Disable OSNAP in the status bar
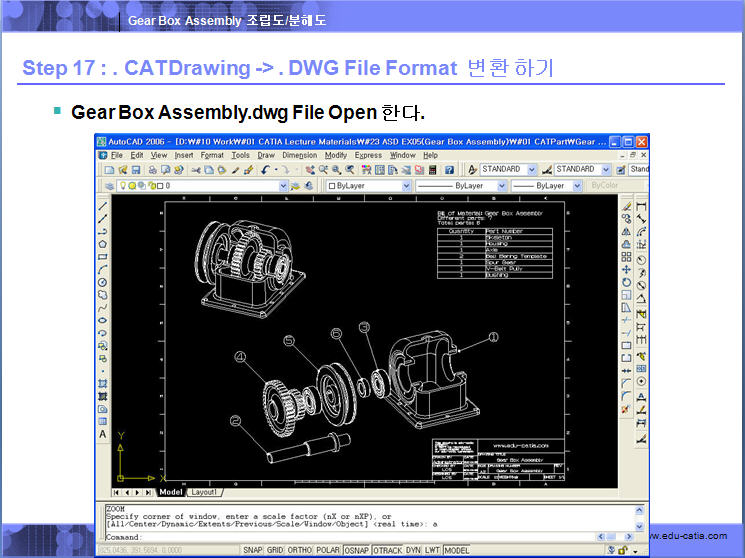Image resolution: width=745 pixels, height=558 pixels. (356, 551)
